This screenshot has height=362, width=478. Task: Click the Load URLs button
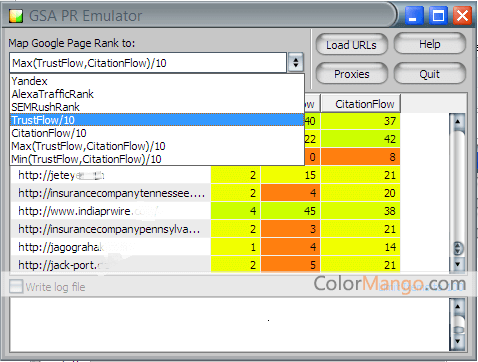[351, 45]
